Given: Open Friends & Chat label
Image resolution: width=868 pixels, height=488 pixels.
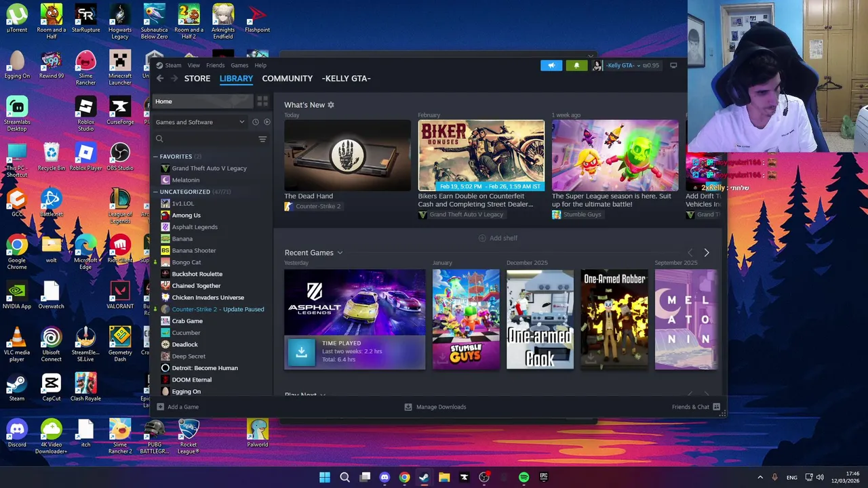Looking at the screenshot, I should (690, 407).
